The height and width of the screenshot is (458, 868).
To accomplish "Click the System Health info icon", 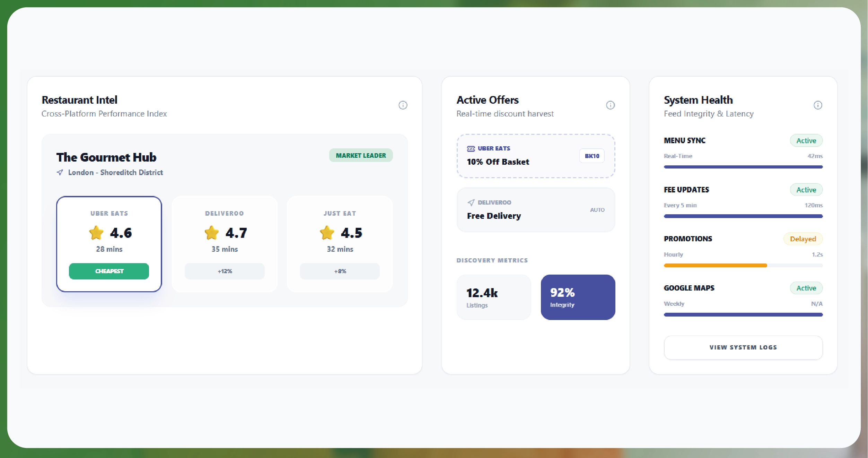I will click(817, 105).
